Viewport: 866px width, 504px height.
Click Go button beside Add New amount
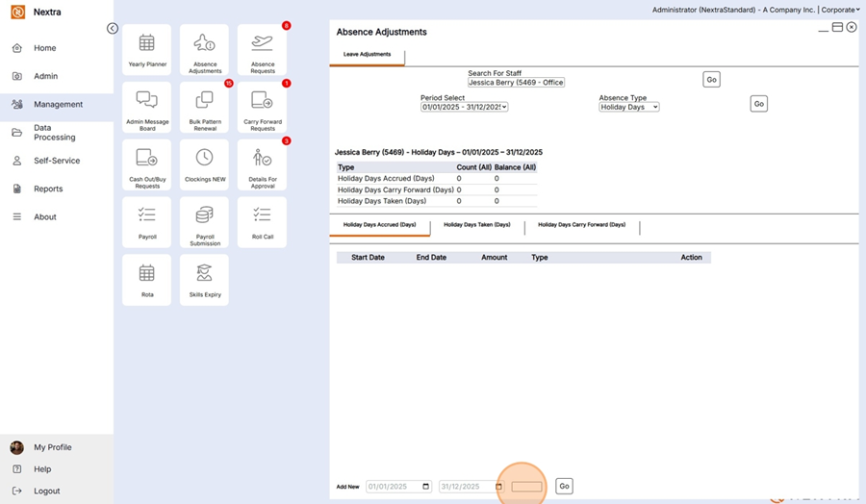click(565, 487)
